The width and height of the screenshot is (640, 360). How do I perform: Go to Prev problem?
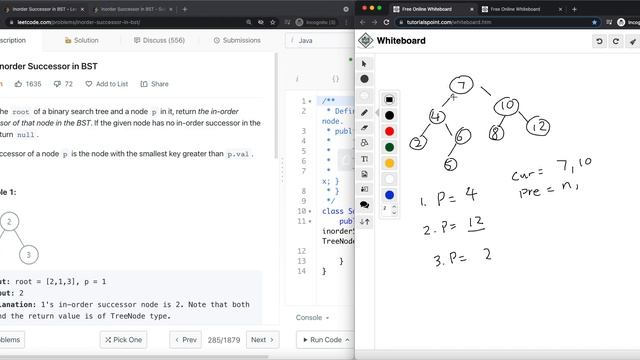(186, 340)
